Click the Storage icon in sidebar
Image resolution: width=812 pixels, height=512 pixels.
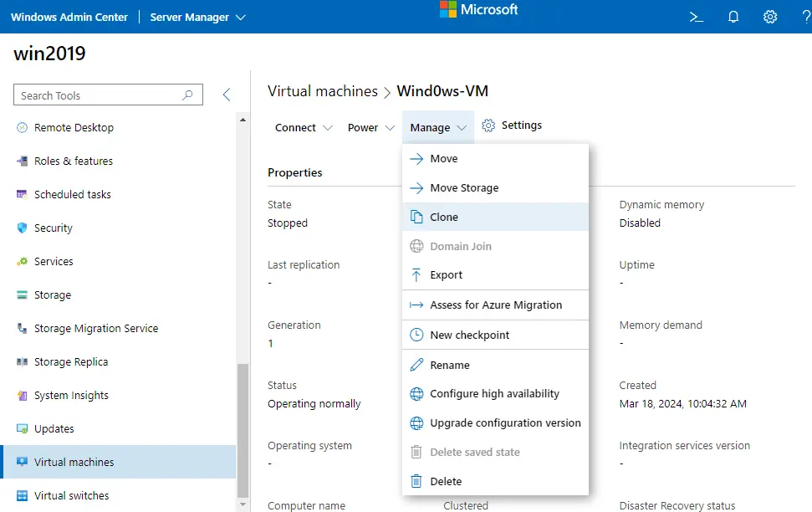22,294
